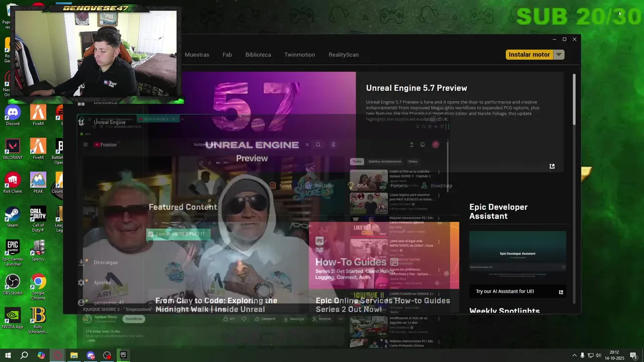The width and height of the screenshot is (644, 362).
Task: Click the volume icon in system tray
Action: tap(599, 355)
